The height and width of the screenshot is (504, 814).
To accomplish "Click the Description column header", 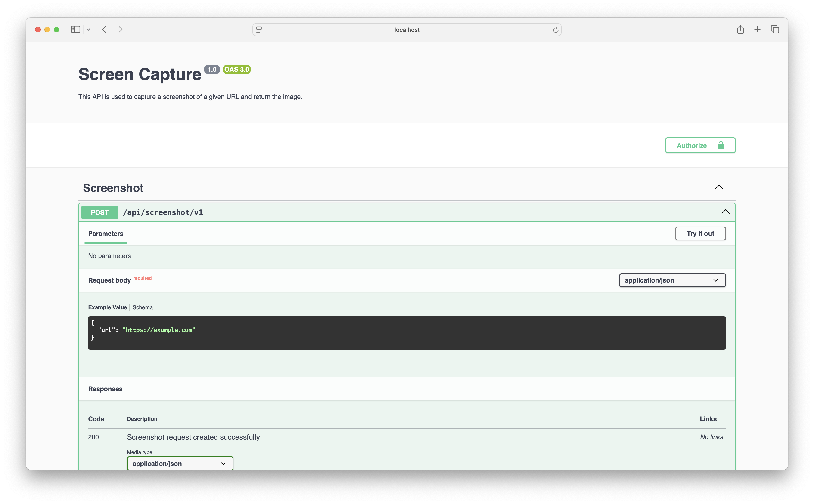I will (x=142, y=419).
